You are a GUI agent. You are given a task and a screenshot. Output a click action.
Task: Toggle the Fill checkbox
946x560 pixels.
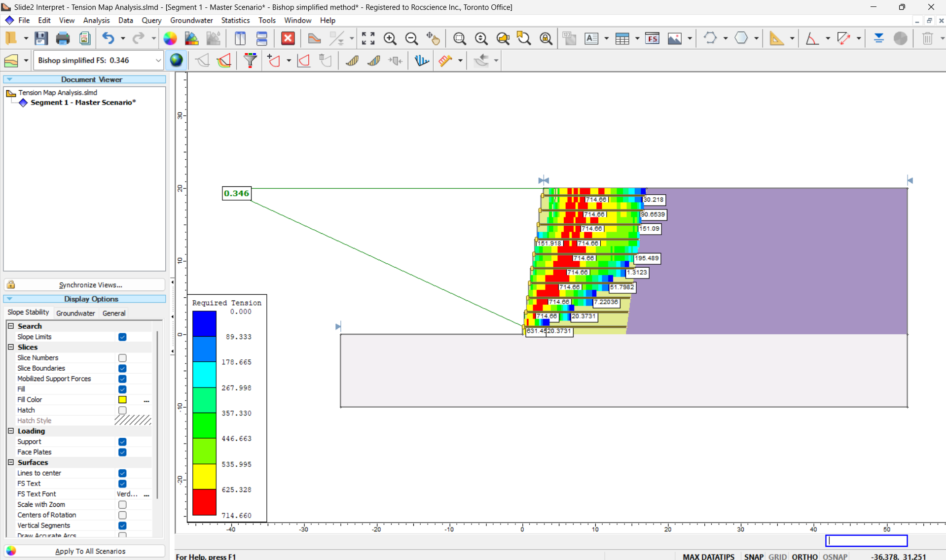click(122, 389)
